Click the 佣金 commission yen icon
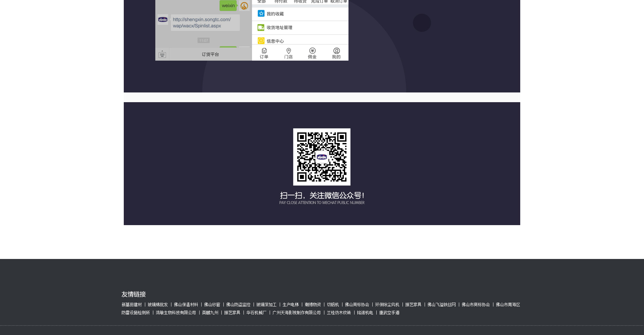The height and width of the screenshot is (335, 644). click(312, 51)
